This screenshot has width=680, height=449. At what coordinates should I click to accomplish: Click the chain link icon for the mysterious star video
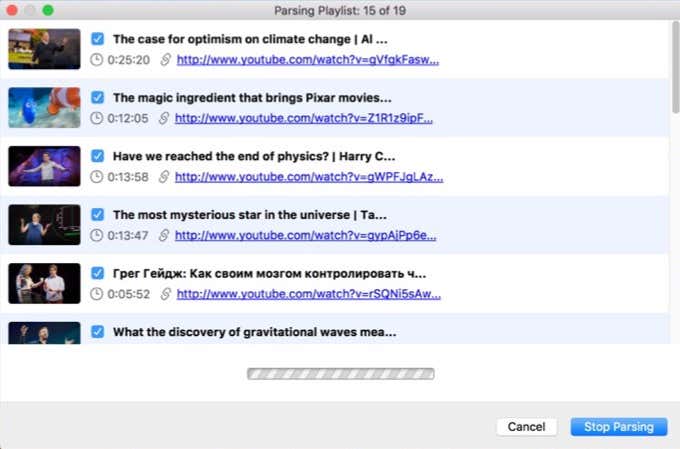163,236
